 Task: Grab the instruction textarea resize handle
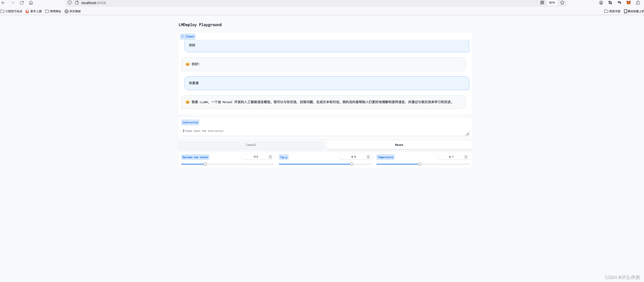[x=467, y=134]
